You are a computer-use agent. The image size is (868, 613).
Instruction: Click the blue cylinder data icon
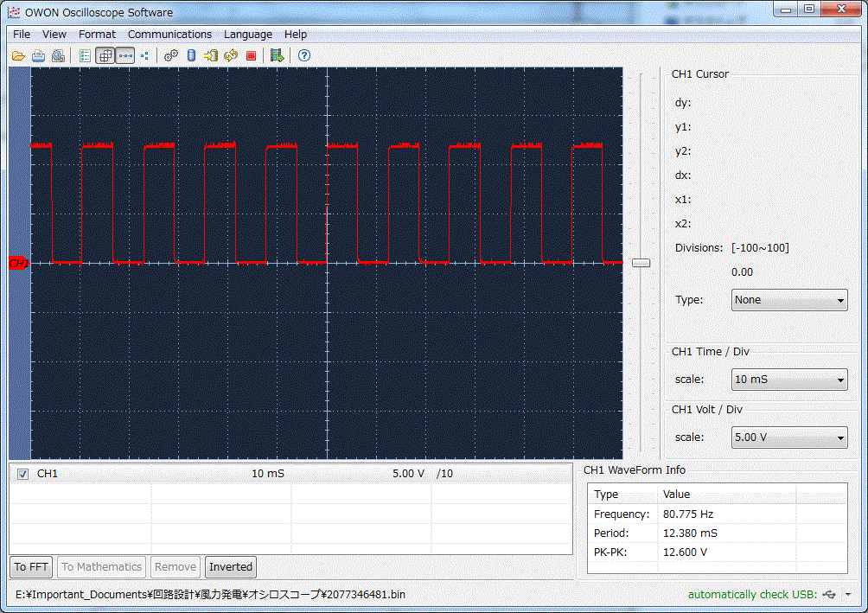pos(191,56)
